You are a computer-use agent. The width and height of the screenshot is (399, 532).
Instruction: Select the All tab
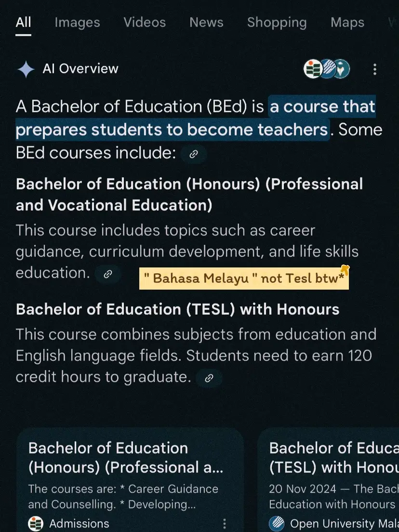[24, 22]
